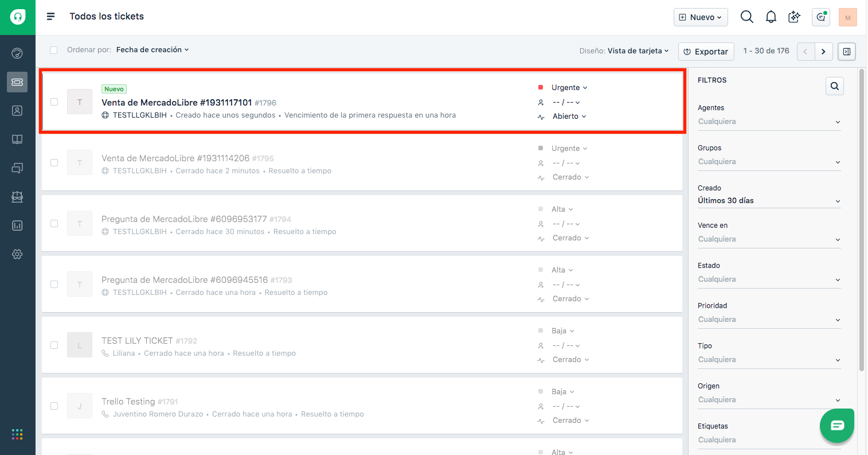Click the Exportar button
The image size is (868, 455).
pos(706,51)
